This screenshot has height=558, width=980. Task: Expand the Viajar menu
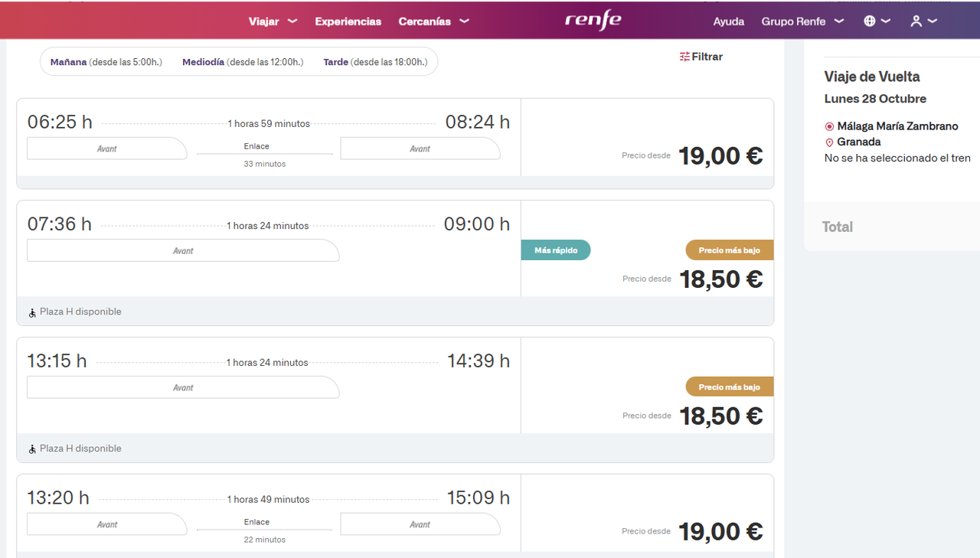273,21
